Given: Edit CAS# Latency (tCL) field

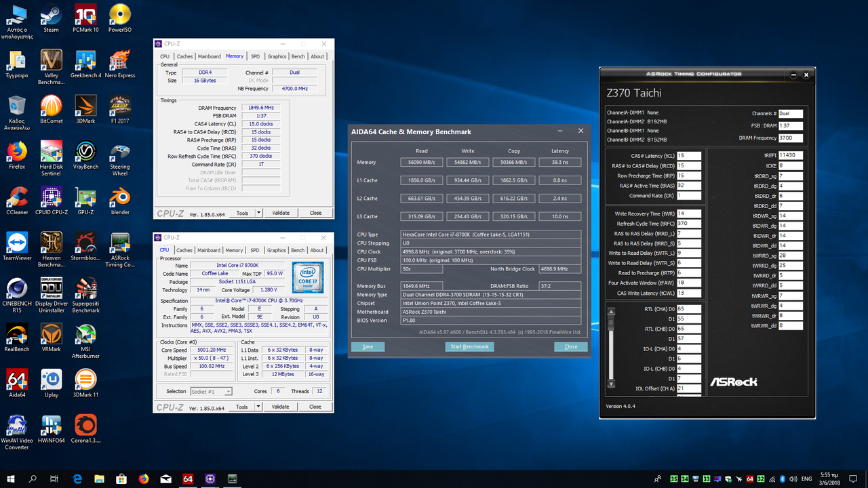Looking at the screenshot, I should (689, 156).
